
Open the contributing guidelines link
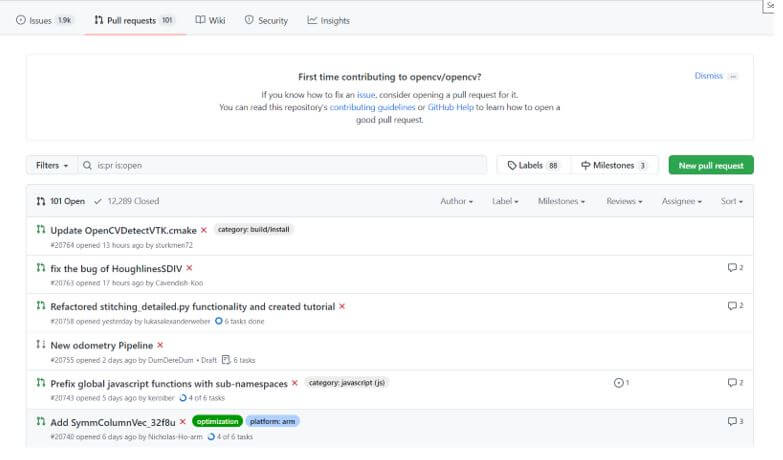pyautogui.click(x=372, y=107)
